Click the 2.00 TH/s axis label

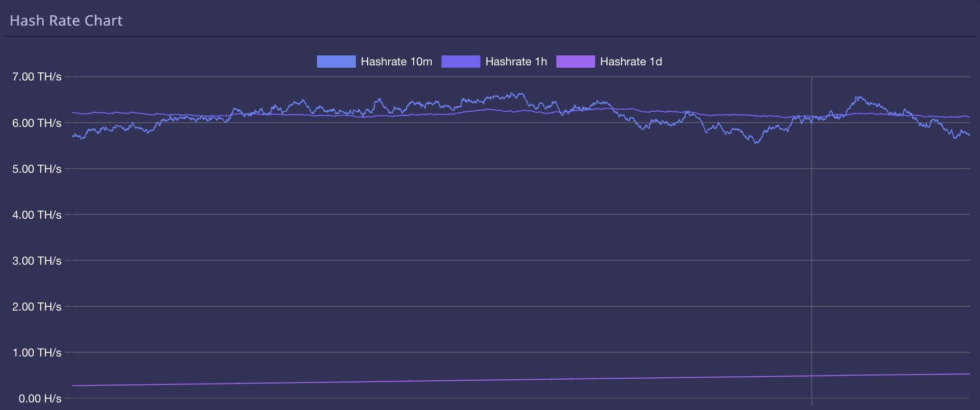(37, 307)
